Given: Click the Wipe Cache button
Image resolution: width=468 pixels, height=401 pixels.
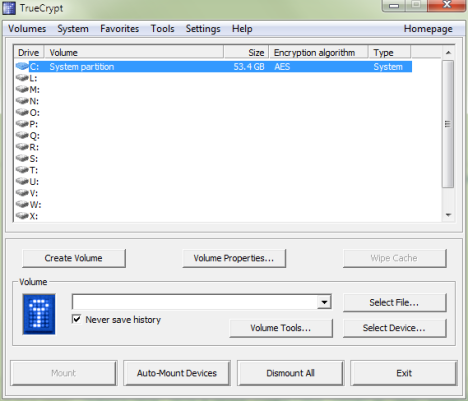Looking at the screenshot, I should 394,258.
